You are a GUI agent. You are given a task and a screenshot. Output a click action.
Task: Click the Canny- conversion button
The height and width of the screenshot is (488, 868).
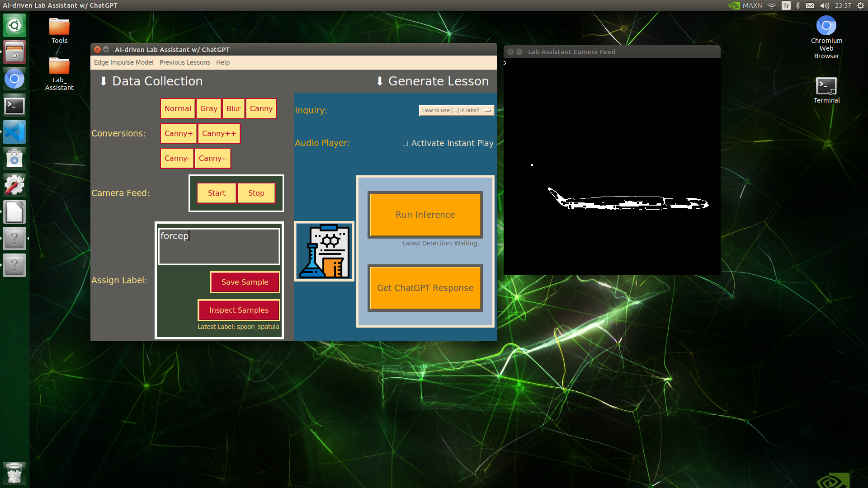point(177,158)
